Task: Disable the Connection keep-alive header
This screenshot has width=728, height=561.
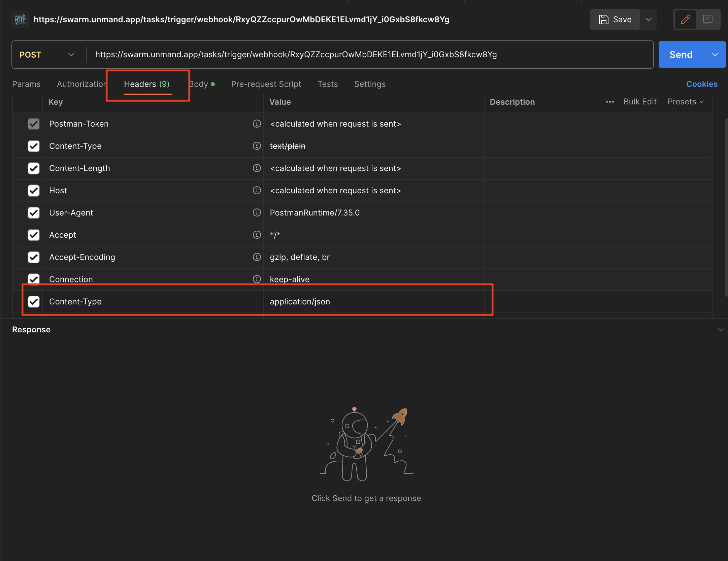Action: coord(34,279)
